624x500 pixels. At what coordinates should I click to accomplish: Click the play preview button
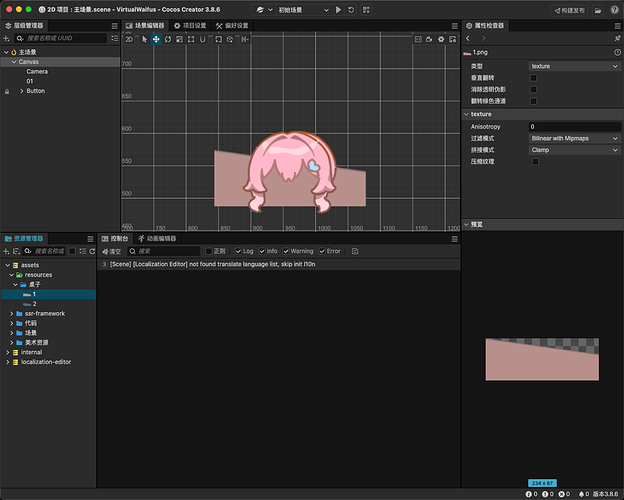(x=338, y=10)
